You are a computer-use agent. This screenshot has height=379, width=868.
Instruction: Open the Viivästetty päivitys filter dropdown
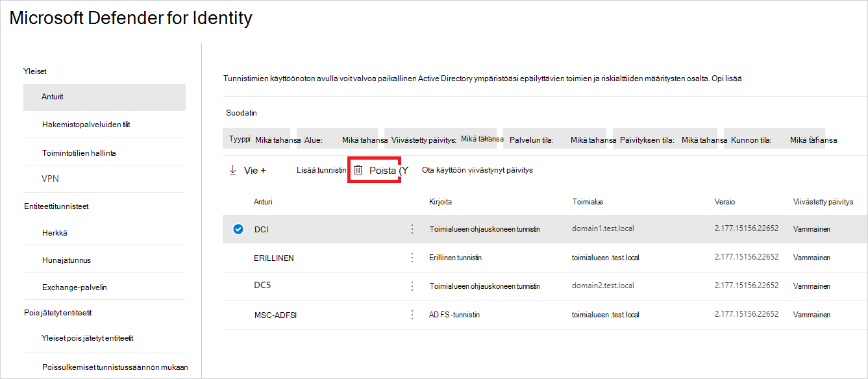coord(441,140)
